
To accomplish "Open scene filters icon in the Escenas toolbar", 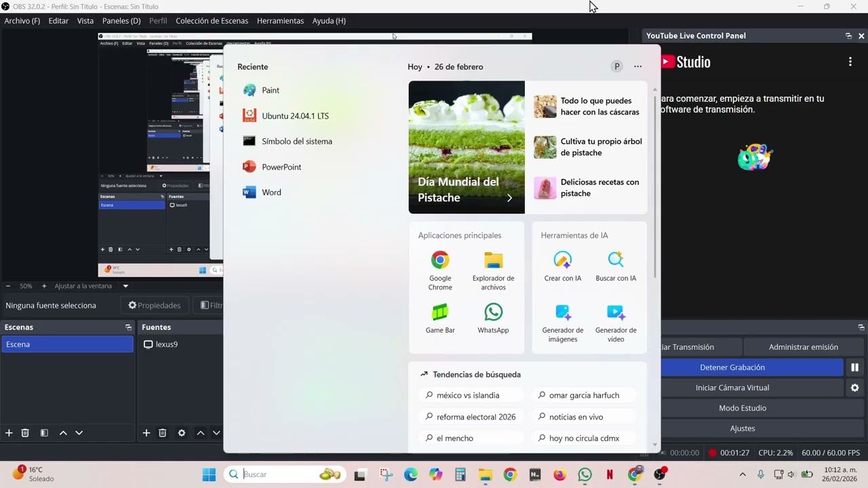I will 44,433.
